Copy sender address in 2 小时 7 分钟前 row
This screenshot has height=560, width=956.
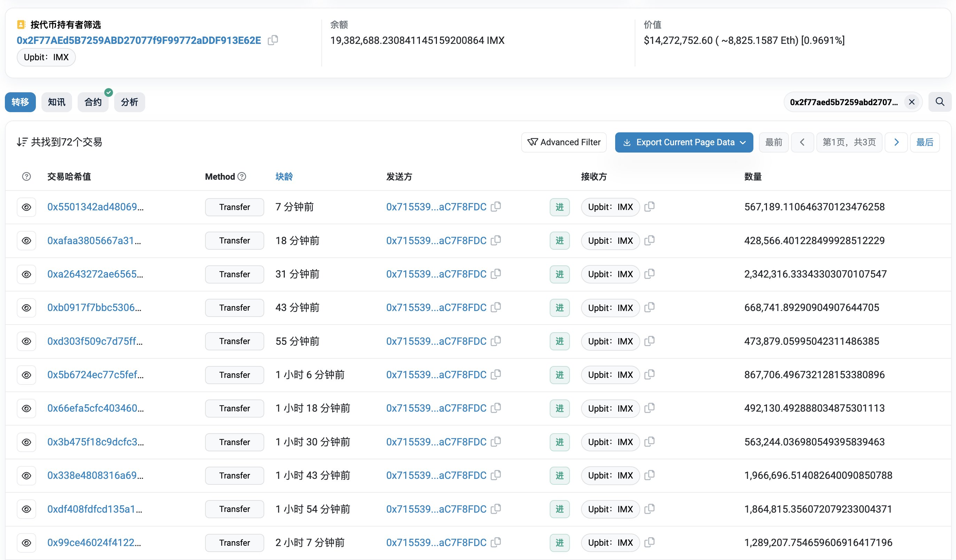click(x=496, y=543)
